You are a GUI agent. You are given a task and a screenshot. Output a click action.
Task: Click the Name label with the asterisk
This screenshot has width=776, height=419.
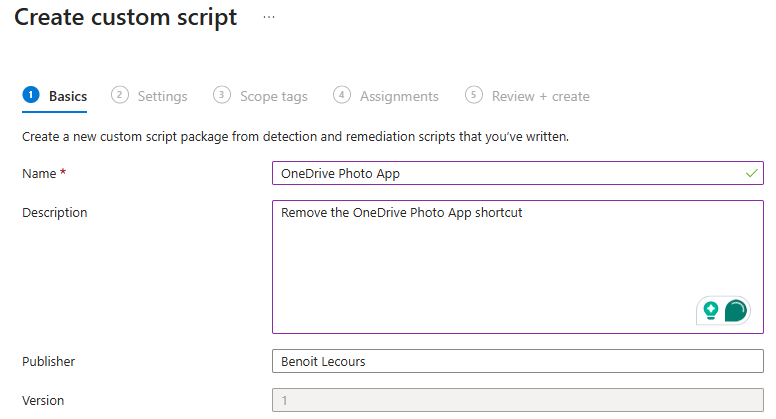coord(44,174)
